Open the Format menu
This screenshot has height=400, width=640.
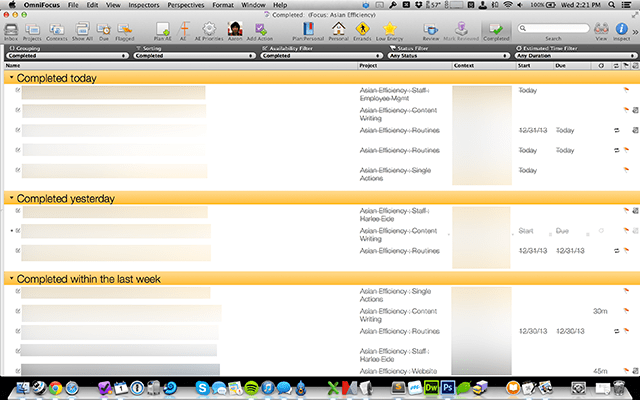point(223,5)
